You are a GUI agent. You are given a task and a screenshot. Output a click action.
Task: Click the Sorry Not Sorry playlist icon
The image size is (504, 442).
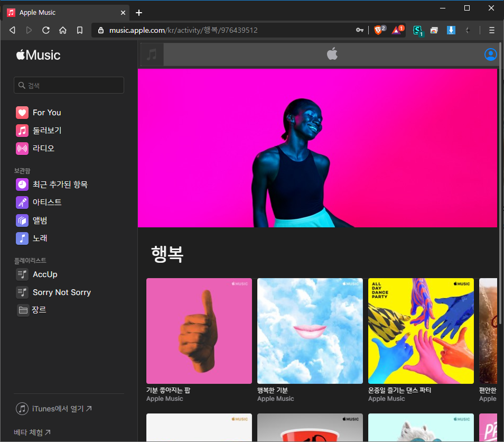pyautogui.click(x=22, y=292)
